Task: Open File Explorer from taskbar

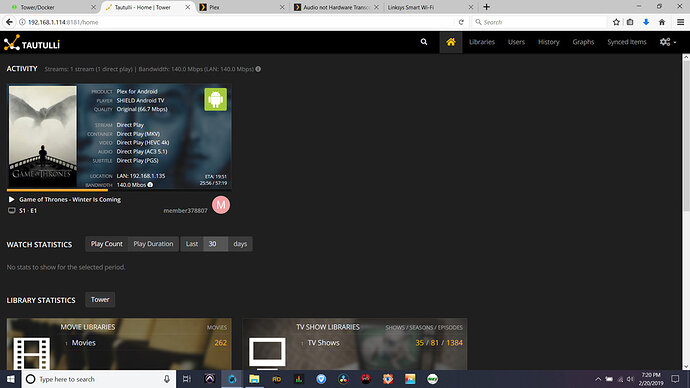Action: [254, 379]
